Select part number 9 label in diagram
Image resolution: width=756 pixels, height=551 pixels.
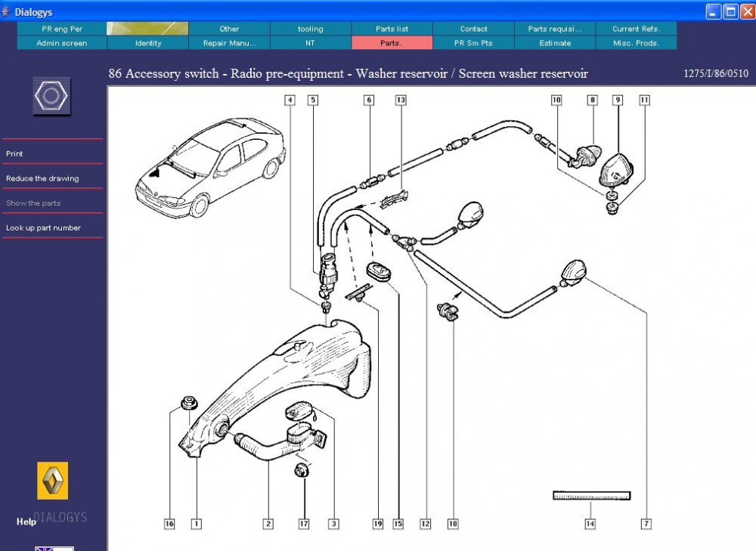tap(618, 101)
